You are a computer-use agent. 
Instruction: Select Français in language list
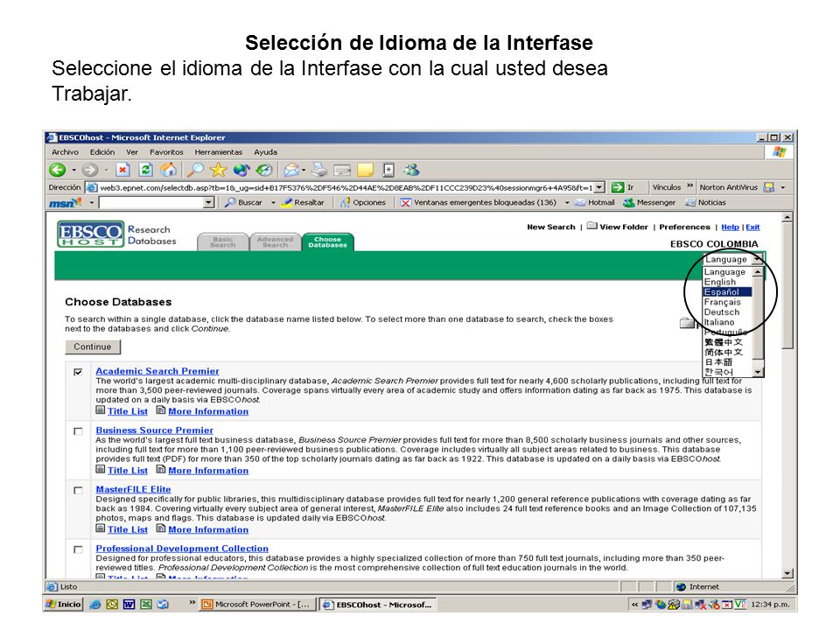click(727, 302)
